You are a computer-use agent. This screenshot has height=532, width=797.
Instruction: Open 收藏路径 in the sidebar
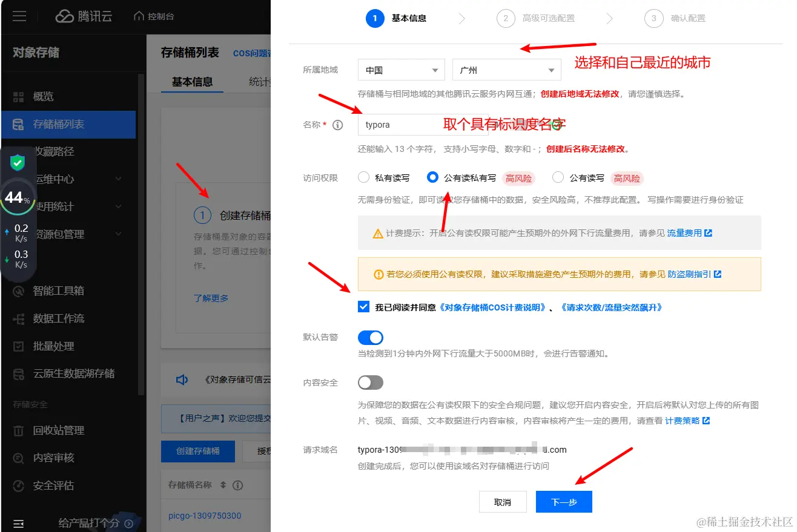point(68,152)
